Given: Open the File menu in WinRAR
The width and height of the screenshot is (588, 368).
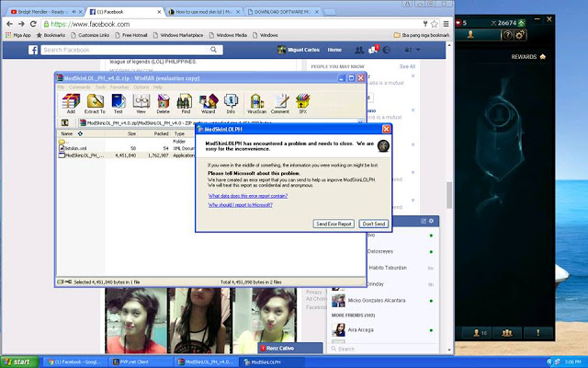Looking at the screenshot, I should [x=61, y=87].
